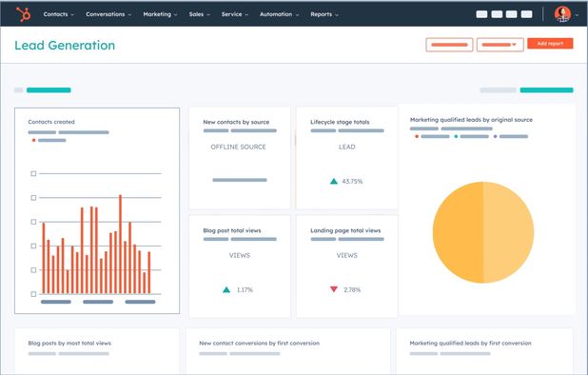Click the green up arrow beside 43.75%
This screenshot has height=375, width=588.
[334, 182]
